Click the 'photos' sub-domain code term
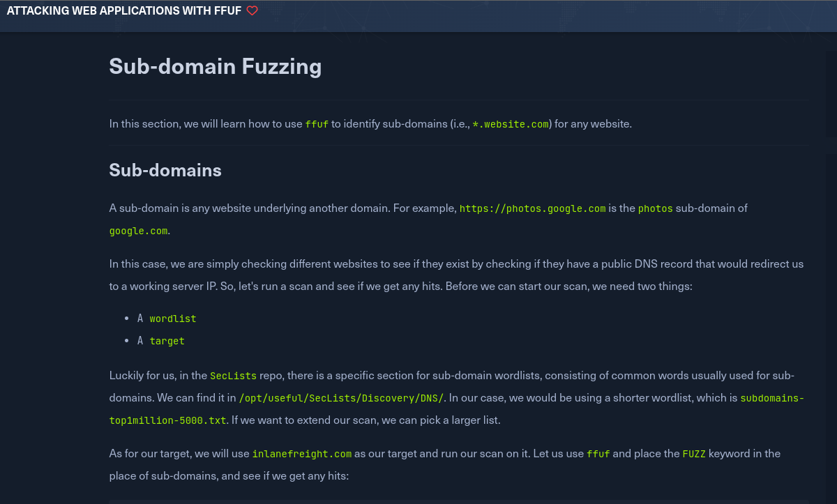Viewport: 837px width, 504px height. point(655,208)
